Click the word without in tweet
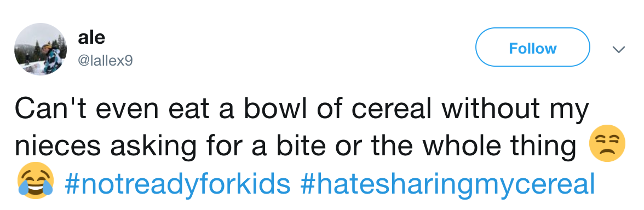 [x=493, y=109]
